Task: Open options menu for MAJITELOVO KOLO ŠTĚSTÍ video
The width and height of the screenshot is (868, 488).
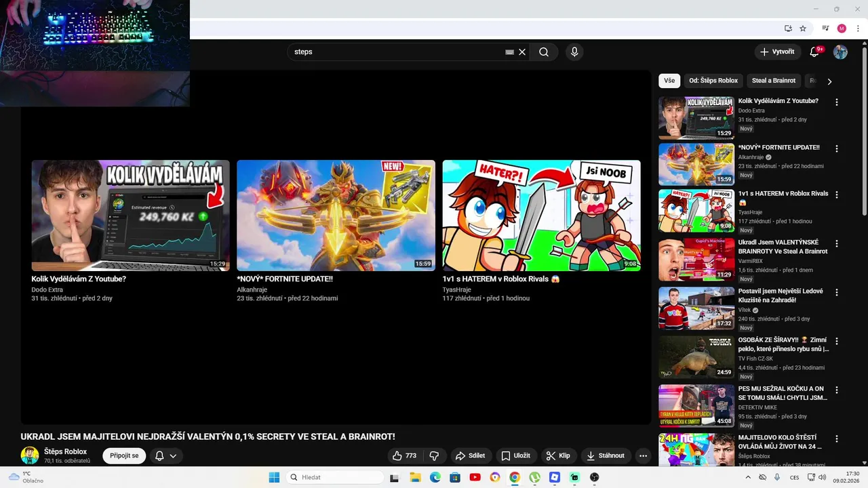Action: coord(836,439)
